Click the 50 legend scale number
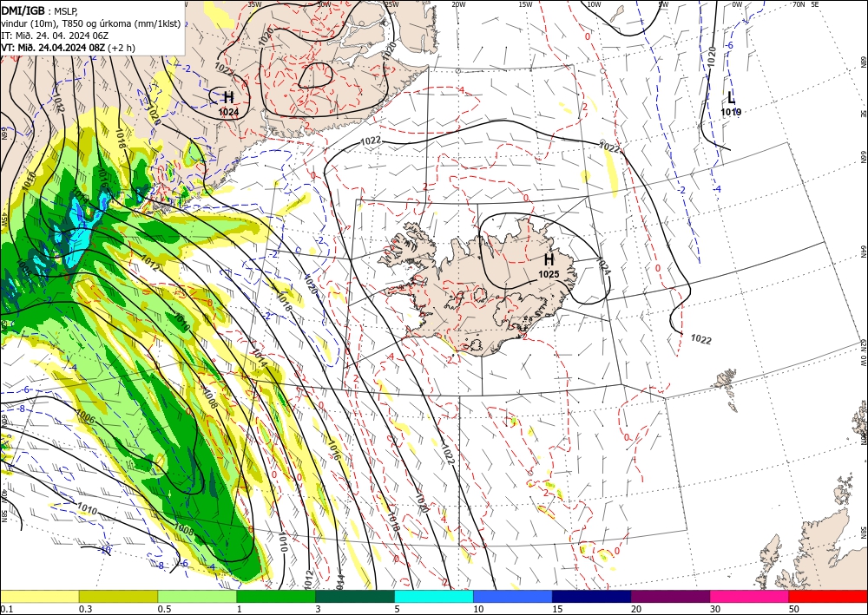Viewport: 868px width, 615px height. pos(794,609)
